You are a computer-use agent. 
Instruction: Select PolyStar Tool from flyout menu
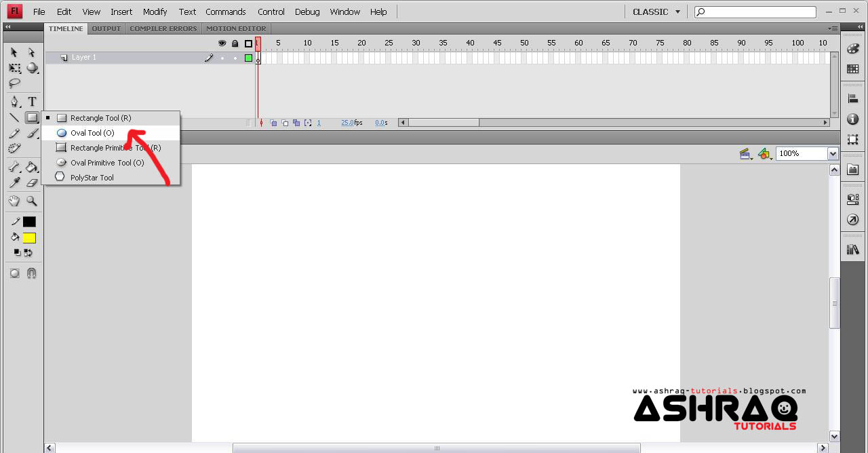(x=92, y=178)
